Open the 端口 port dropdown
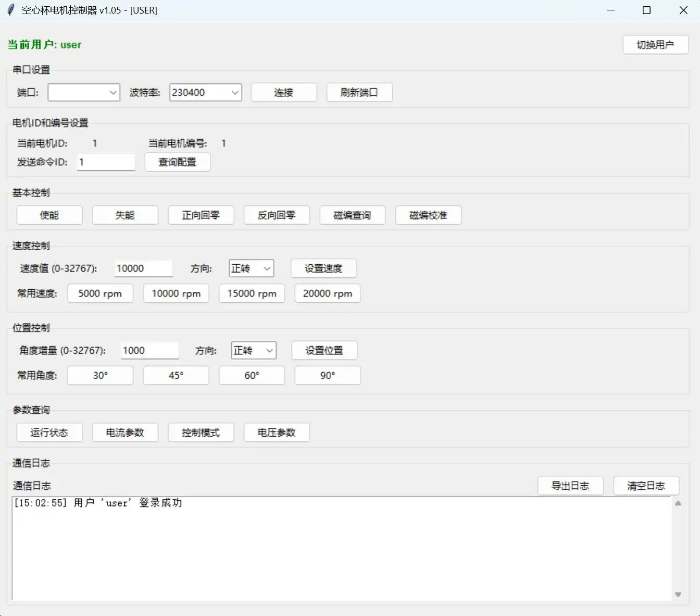 click(84, 92)
